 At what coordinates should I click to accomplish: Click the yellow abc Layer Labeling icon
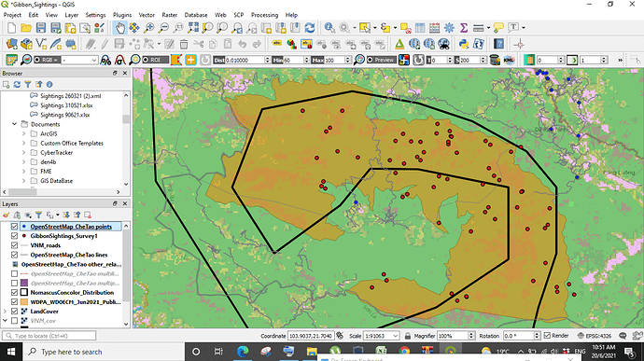[x=277, y=44]
